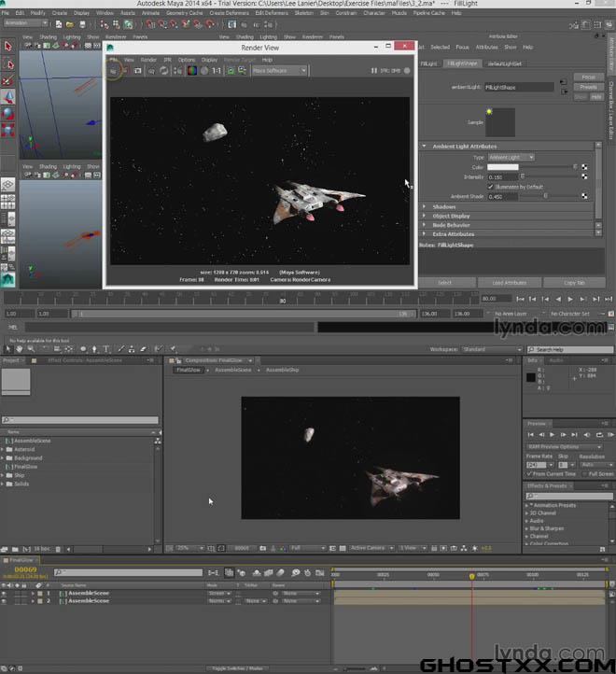
Task: Click Maya Open Scene folder icon
Action: click(70, 24)
